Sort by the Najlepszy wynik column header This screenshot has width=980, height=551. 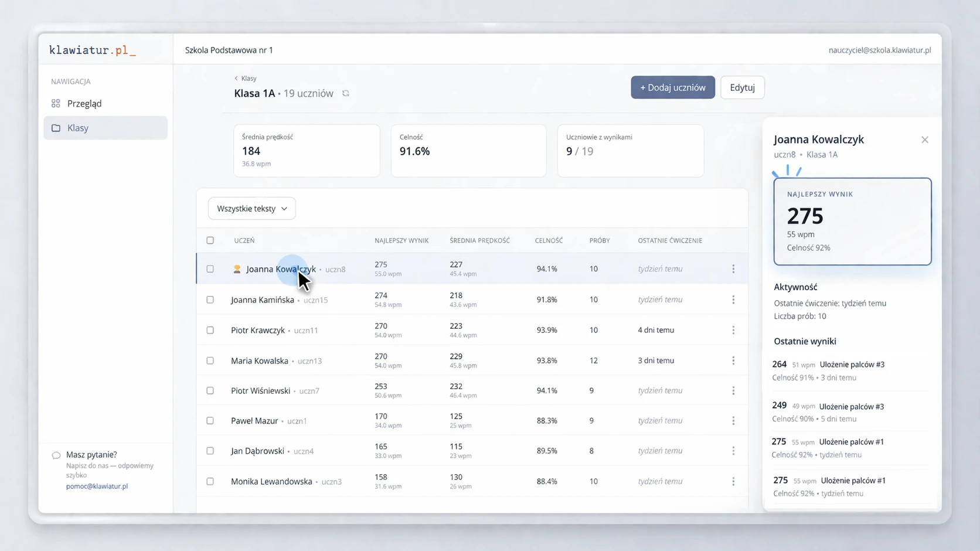401,240
